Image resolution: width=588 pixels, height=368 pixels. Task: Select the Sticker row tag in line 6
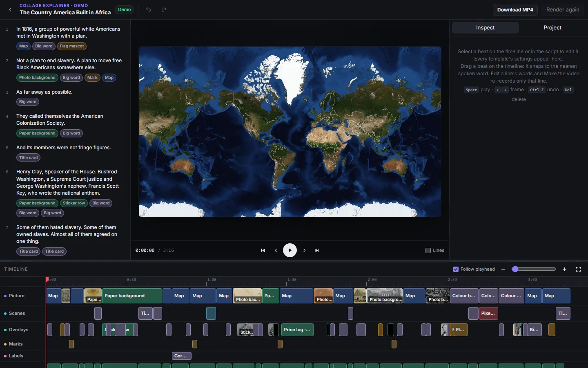point(74,203)
